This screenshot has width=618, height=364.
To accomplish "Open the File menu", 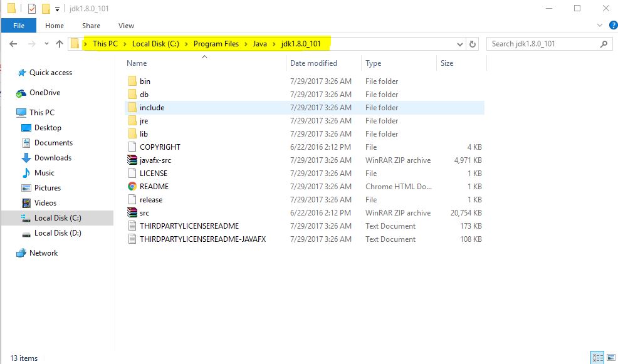I will coord(18,25).
